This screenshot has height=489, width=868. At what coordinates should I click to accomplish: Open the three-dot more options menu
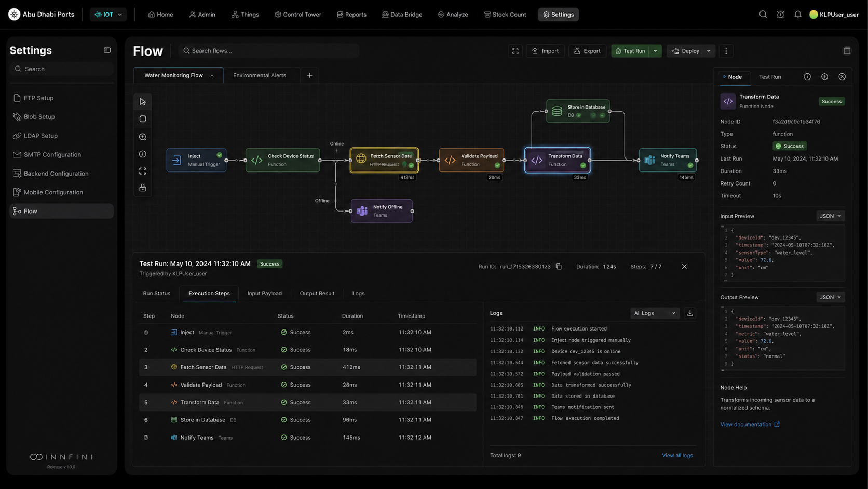726,51
